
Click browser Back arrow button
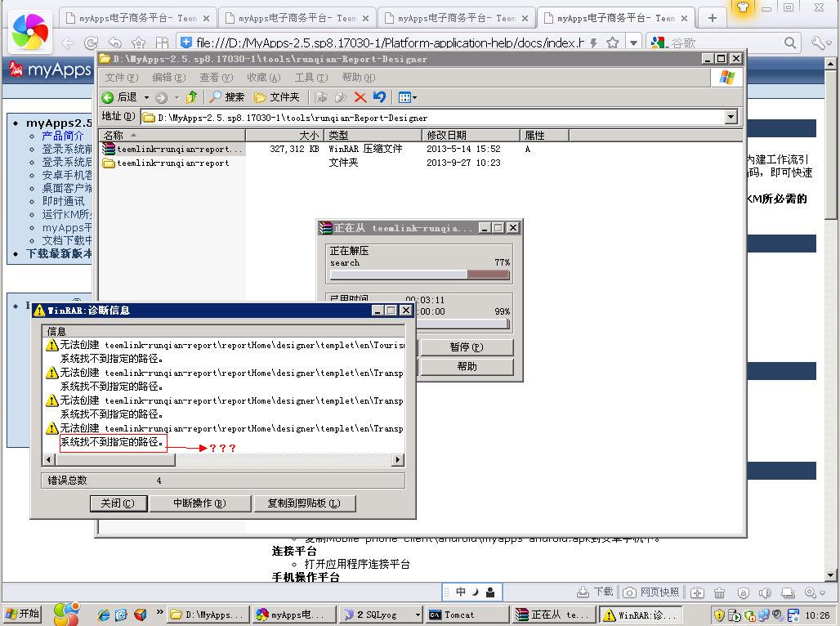point(68,42)
